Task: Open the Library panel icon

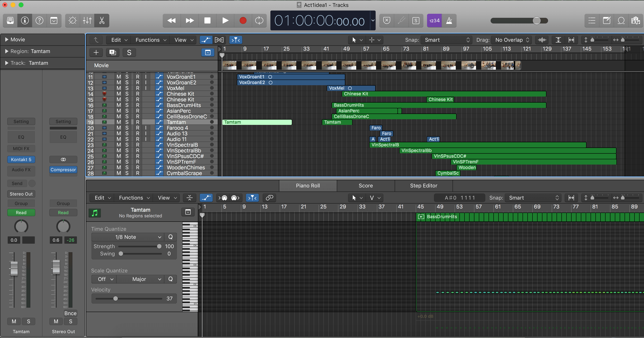Action: point(10,20)
